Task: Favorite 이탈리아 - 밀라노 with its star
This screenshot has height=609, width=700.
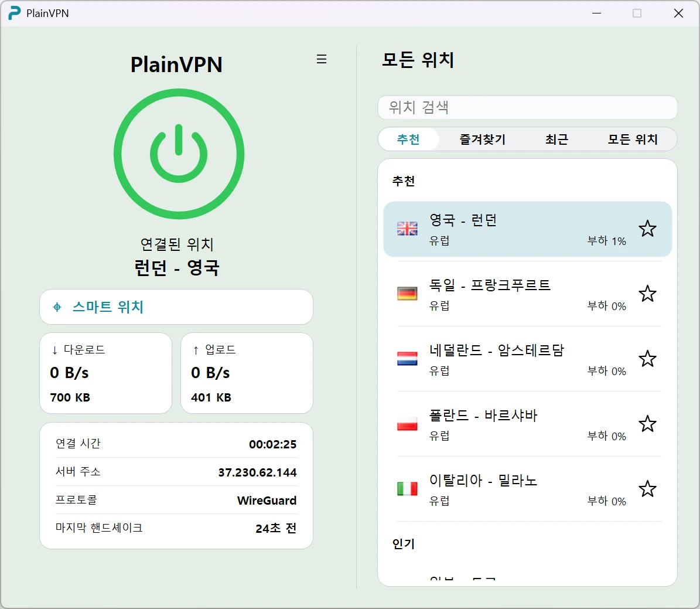Action: 647,489
